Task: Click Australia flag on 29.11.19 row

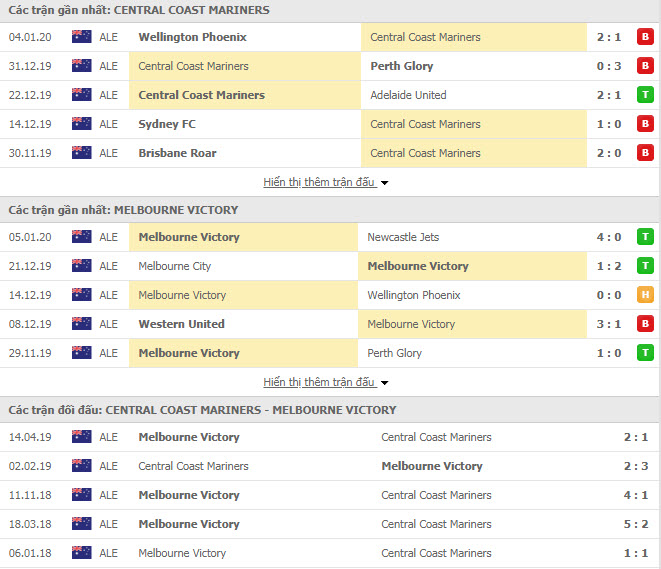Action: [x=81, y=353]
